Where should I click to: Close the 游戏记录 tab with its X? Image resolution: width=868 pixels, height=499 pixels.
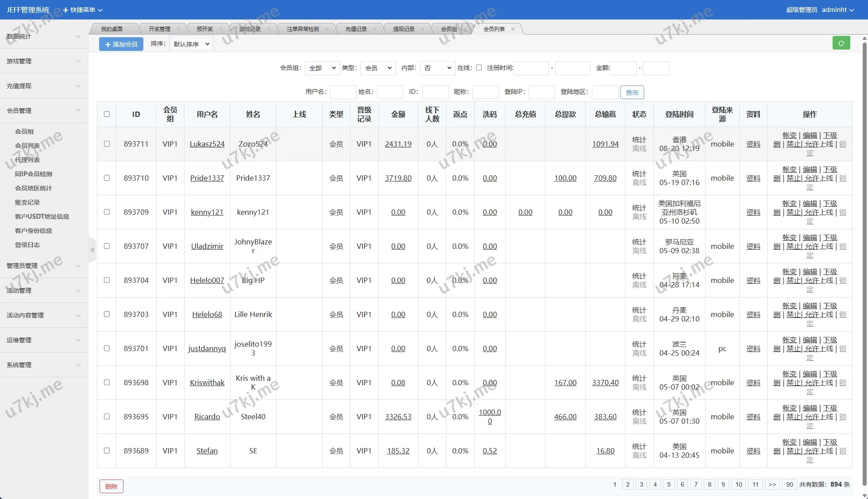[269, 29]
